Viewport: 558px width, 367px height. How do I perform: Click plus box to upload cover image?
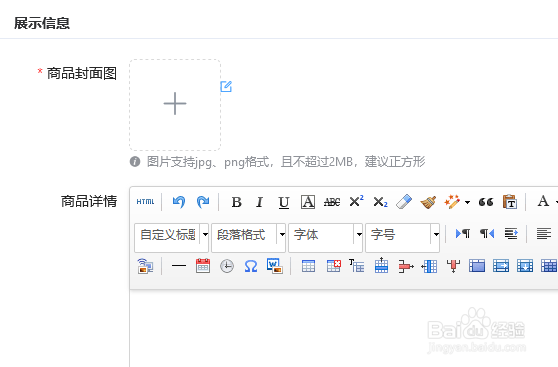pos(175,105)
